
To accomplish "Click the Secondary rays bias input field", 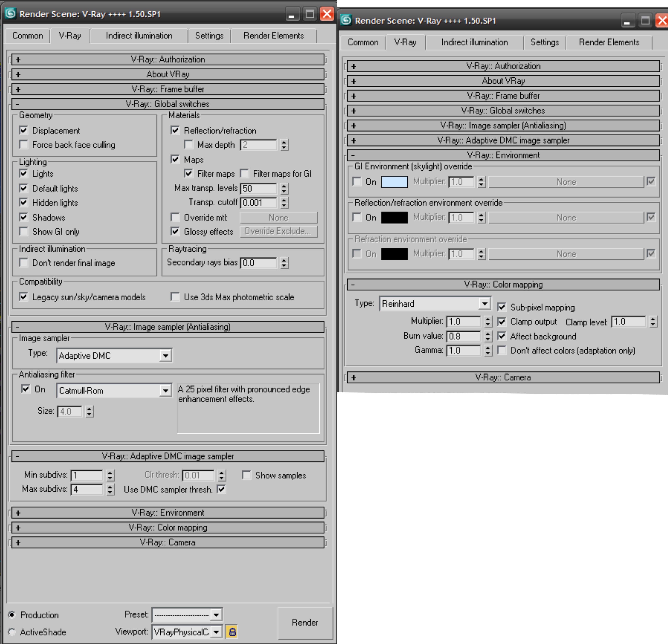I will coord(258,263).
